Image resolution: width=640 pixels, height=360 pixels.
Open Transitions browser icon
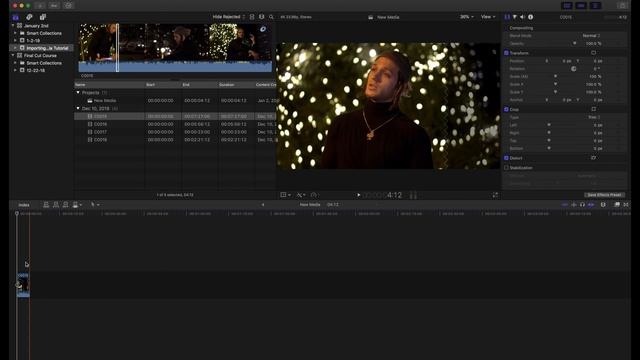click(626, 204)
